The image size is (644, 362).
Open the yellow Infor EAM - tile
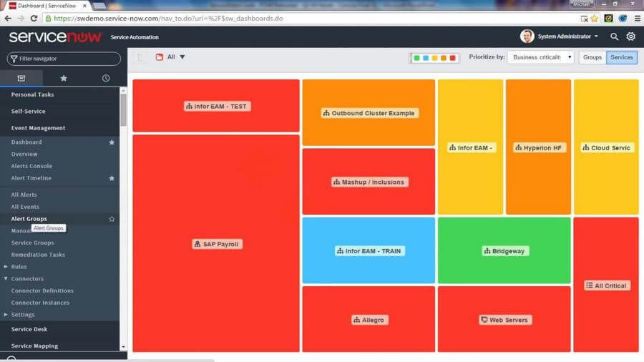(x=471, y=147)
